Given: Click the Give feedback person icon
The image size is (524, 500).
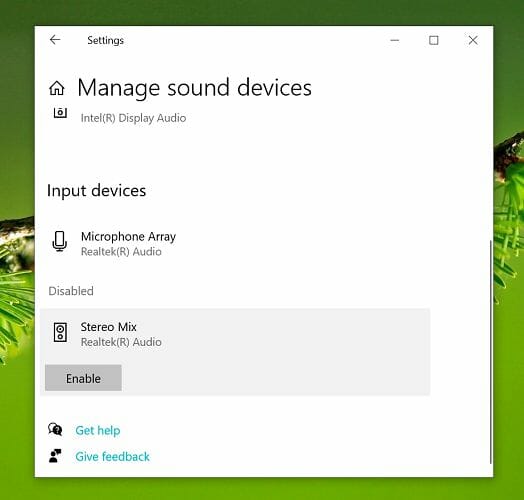Looking at the screenshot, I should tap(55, 456).
